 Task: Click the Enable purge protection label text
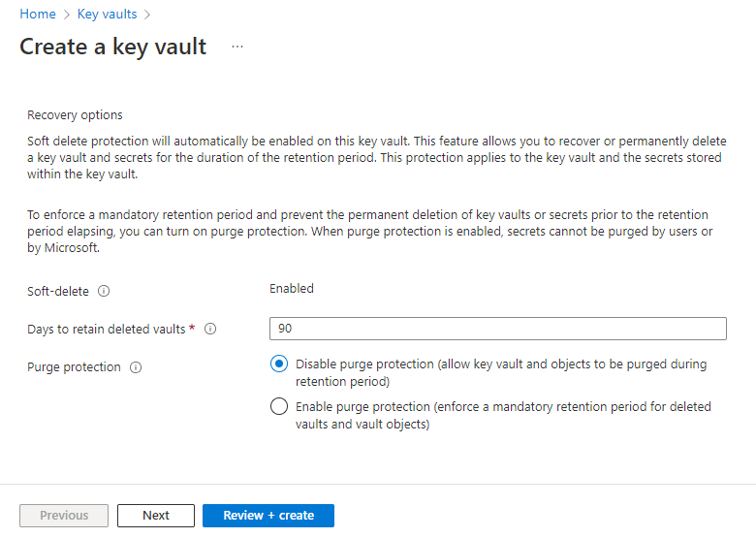503,415
